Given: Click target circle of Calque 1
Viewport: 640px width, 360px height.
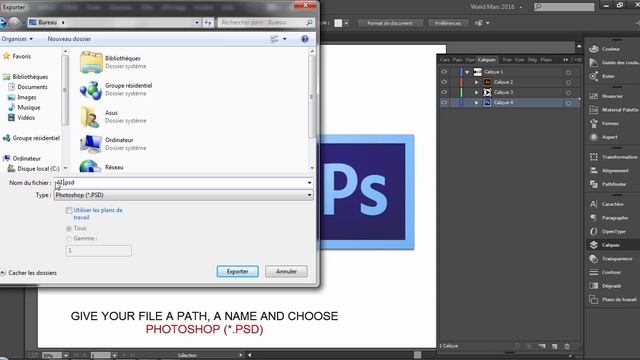Looking at the screenshot, I should click(568, 72).
